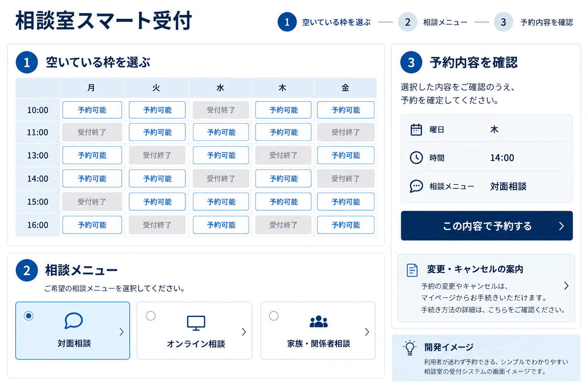Click the 木 column header in schedule
The width and height of the screenshot is (588, 392).
point(283,88)
